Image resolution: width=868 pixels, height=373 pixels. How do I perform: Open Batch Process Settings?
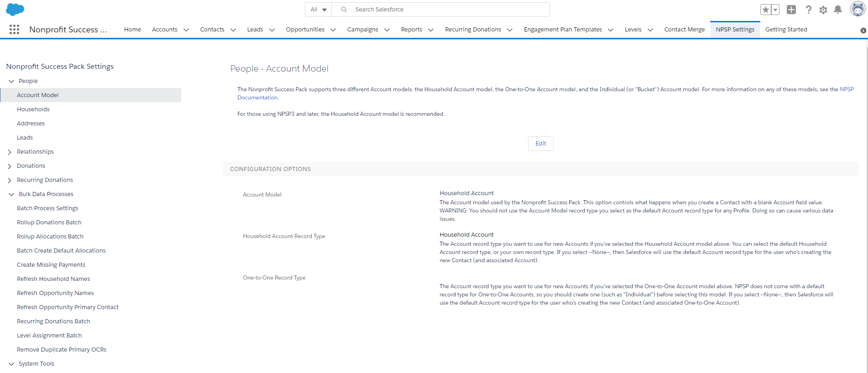click(47, 208)
